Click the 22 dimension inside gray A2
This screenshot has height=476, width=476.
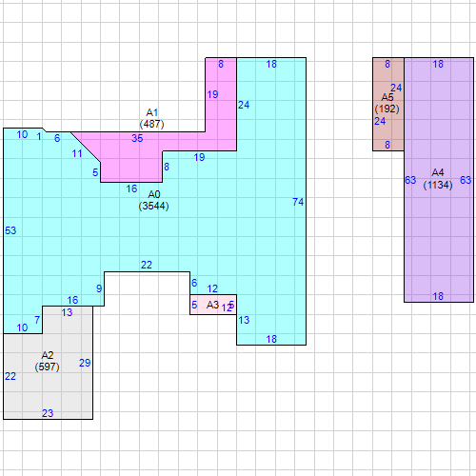click(x=10, y=376)
